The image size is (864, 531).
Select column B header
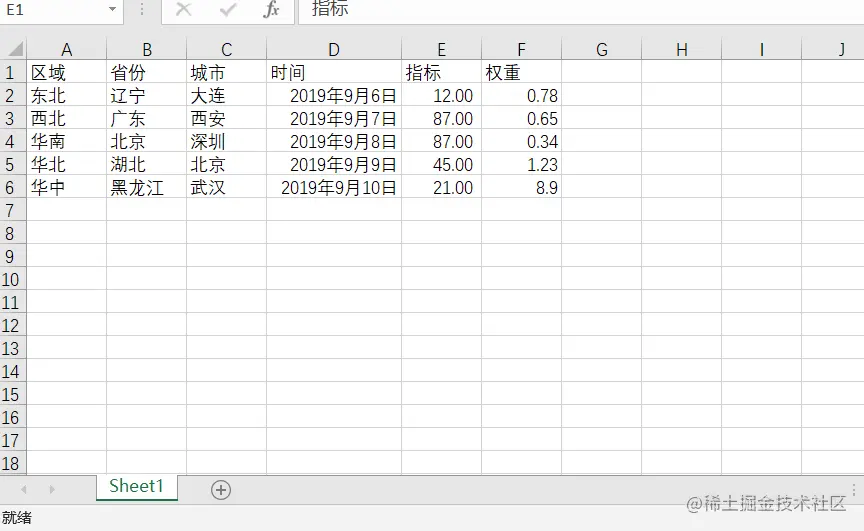point(147,50)
